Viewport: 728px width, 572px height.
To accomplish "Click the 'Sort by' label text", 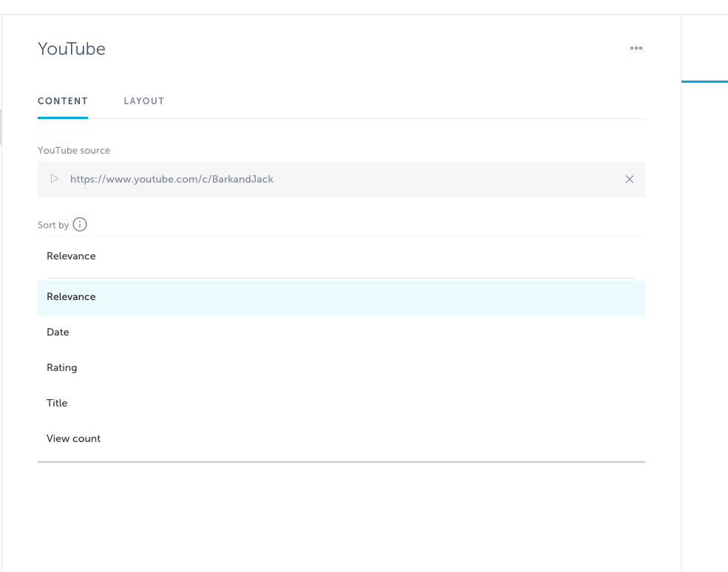I will pyautogui.click(x=53, y=225).
